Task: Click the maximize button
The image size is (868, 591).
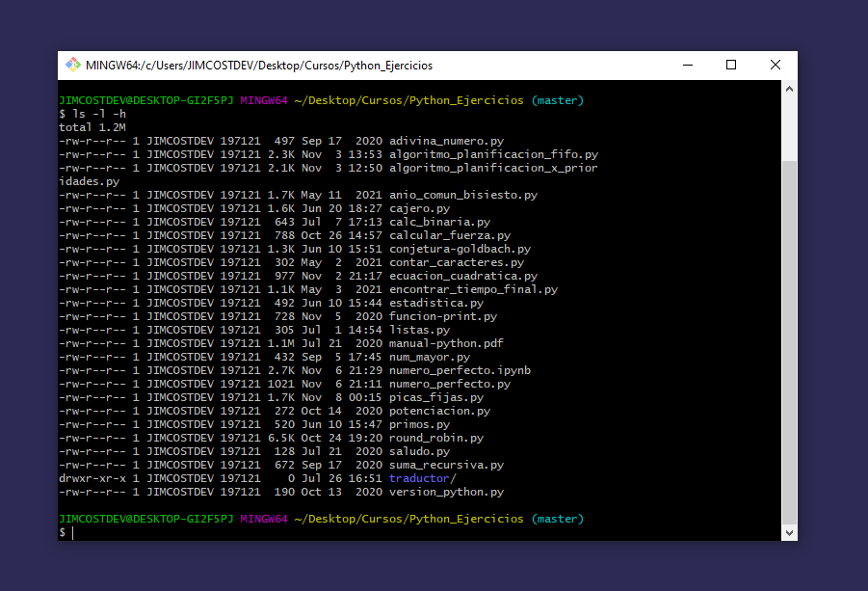Action: click(730, 65)
